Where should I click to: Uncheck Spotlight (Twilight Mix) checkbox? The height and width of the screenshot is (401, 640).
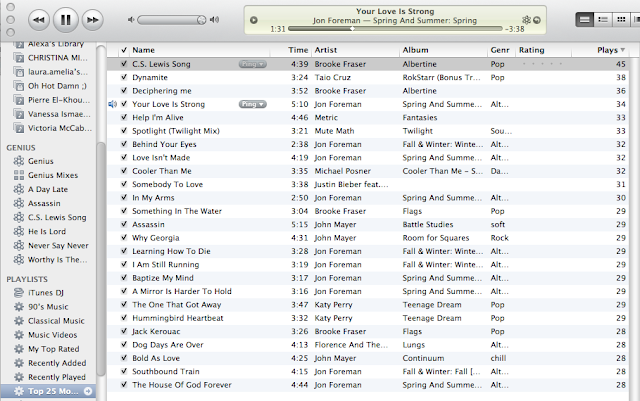(124, 131)
